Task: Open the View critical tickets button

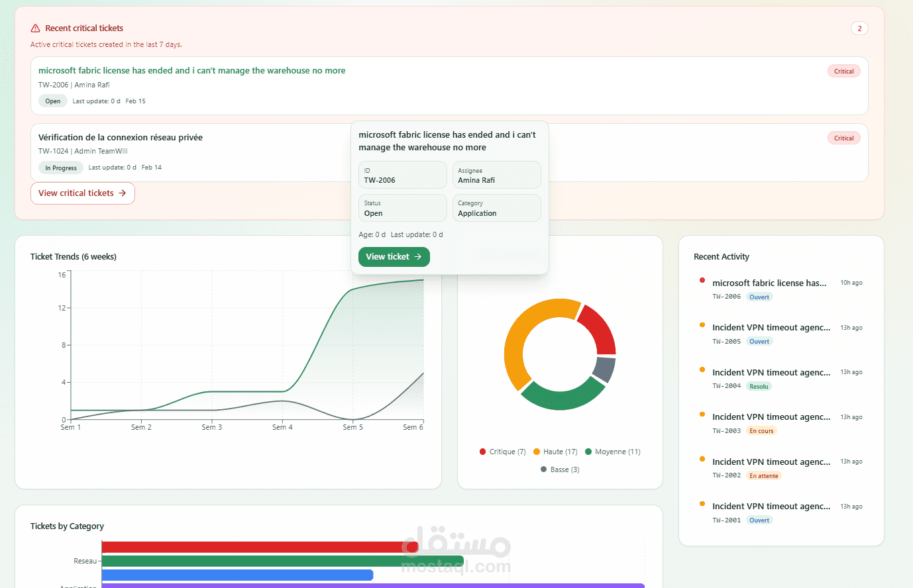Action: click(x=83, y=193)
